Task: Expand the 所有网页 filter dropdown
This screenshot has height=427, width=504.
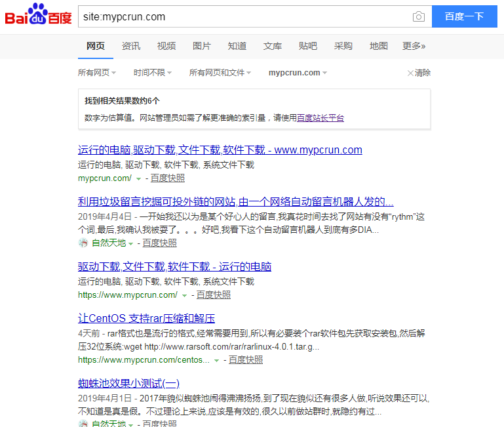Action: pos(97,73)
